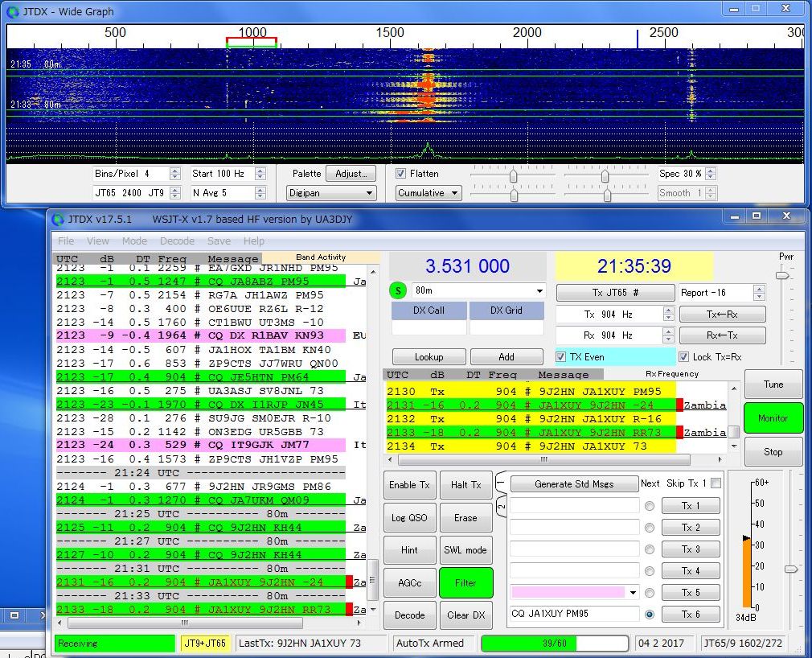
Task: Uncheck the Lock Tx=Rx checkbox
Action: pyautogui.click(x=684, y=357)
